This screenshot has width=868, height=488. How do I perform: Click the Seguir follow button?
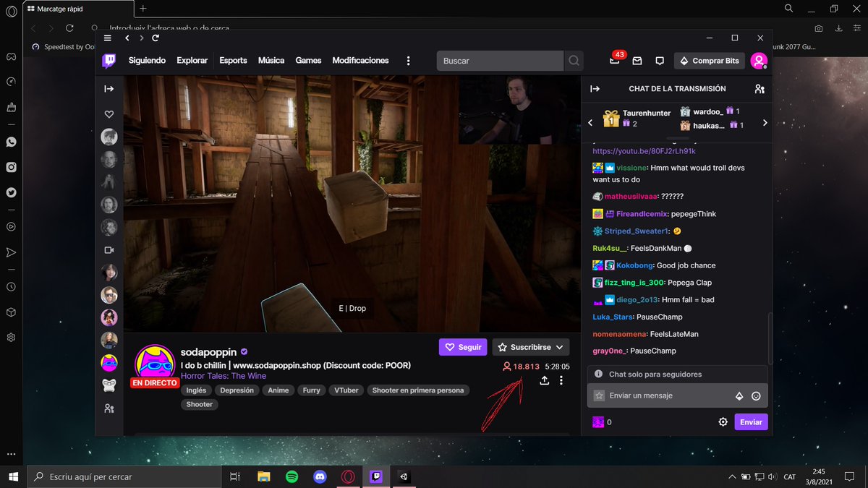(x=463, y=347)
